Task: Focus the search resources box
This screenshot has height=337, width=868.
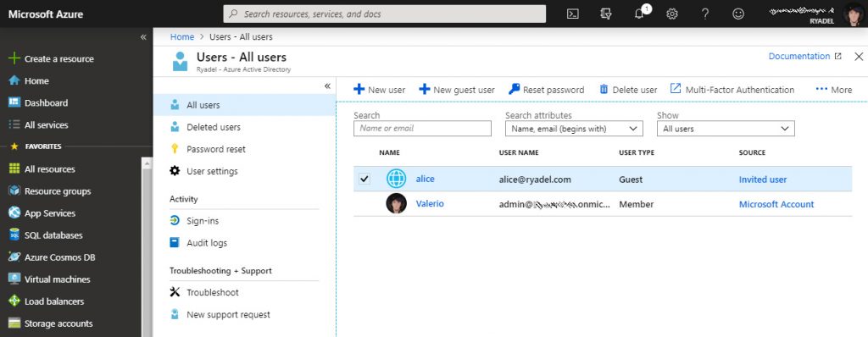Action: (385, 14)
